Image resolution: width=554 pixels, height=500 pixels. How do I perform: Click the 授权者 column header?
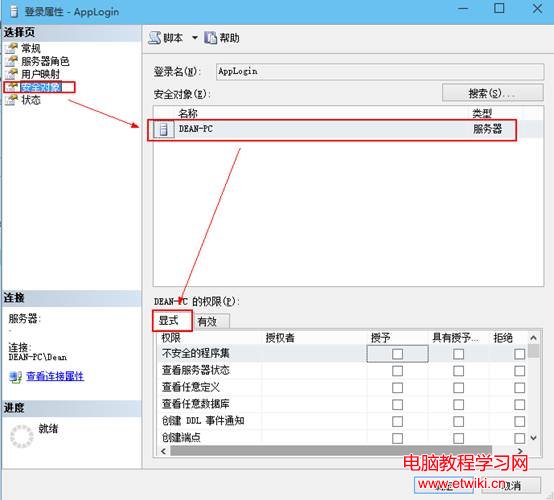[280, 338]
